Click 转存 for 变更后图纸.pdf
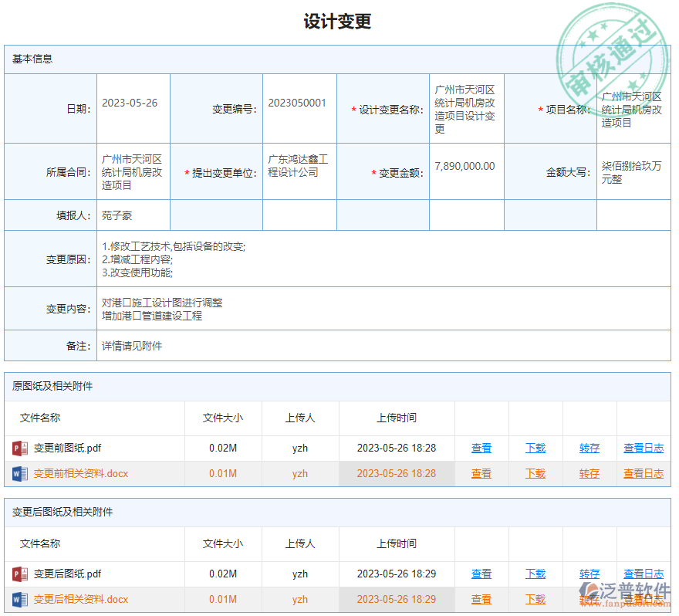Viewport: 679px width, 616px height. pos(589,574)
